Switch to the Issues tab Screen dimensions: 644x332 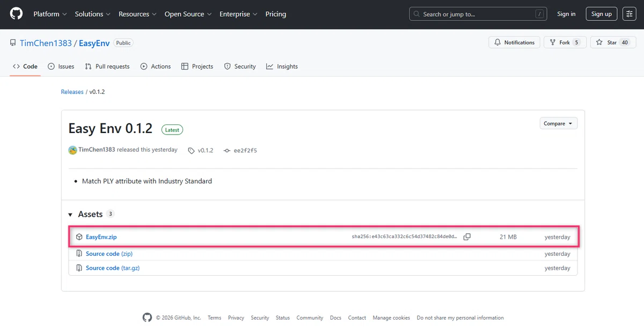point(61,67)
